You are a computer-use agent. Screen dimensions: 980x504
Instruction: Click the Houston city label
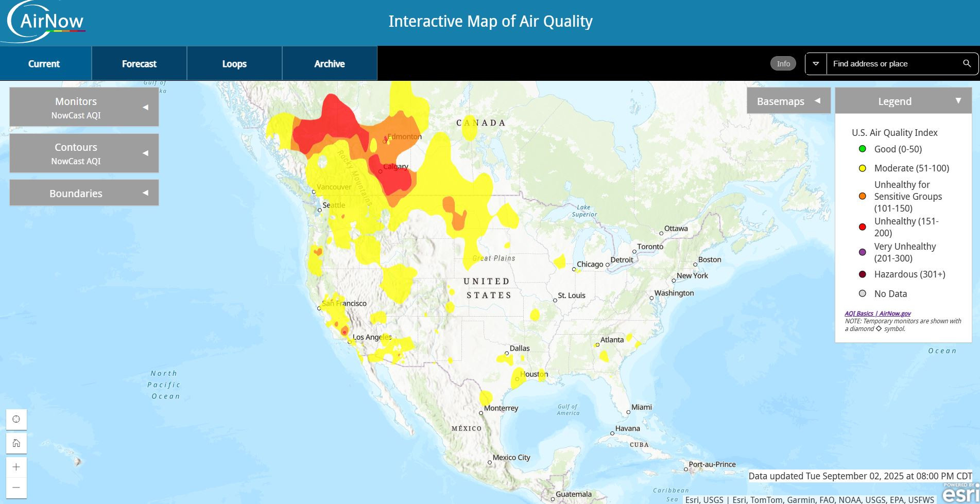[534, 374]
